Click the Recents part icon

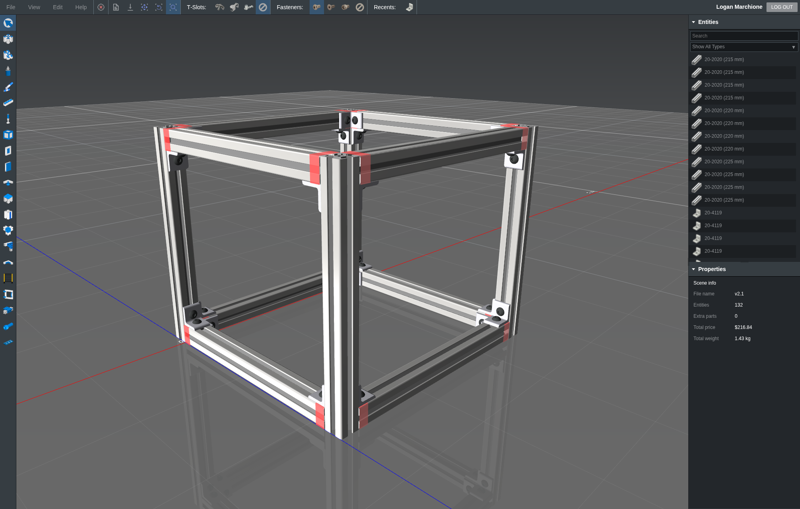pyautogui.click(x=409, y=7)
